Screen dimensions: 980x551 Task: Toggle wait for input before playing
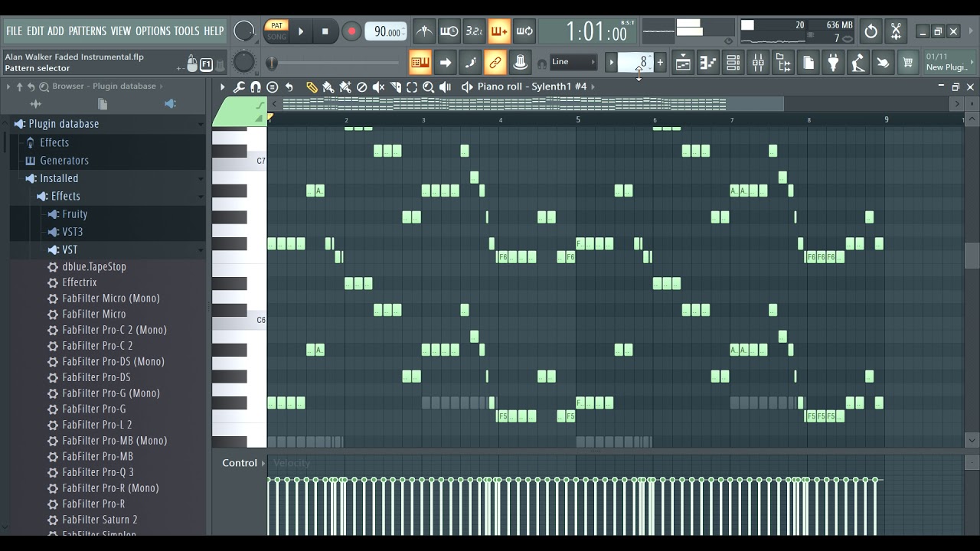(x=449, y=31)
